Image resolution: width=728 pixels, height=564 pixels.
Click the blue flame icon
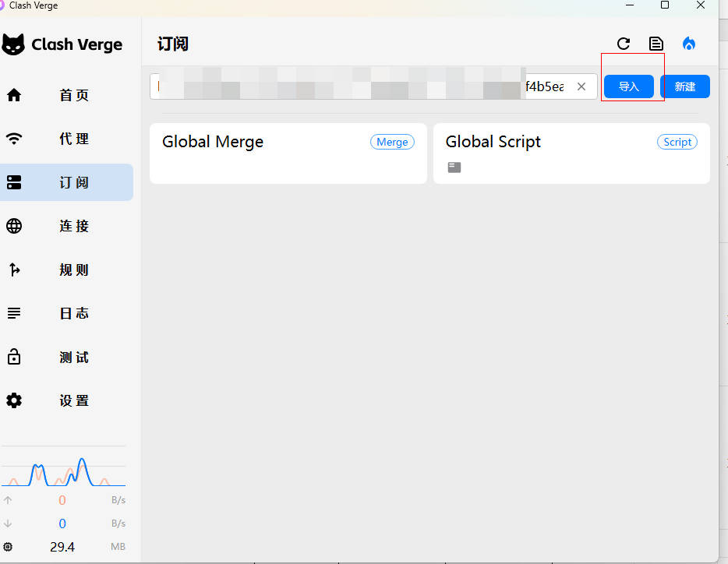point(689,44)
